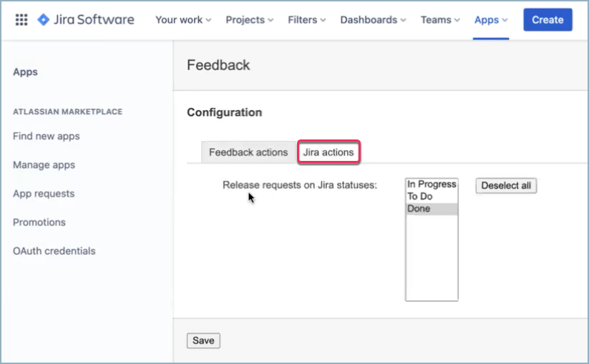Select Done in the status list
This screenshot has width=589, height=364.
[x=432, y=209]
